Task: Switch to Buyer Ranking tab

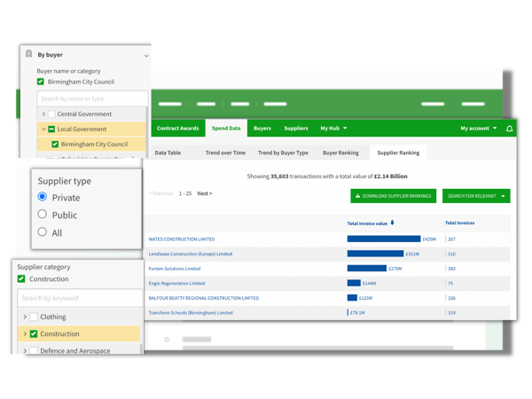Action: pyautogui.click(x=340, y=153)
